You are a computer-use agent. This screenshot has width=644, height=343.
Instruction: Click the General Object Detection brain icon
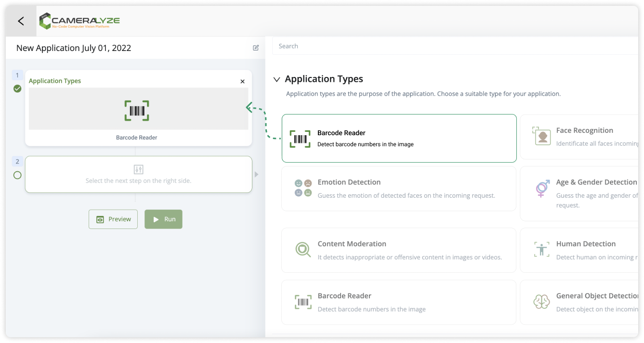pos(542,302)
